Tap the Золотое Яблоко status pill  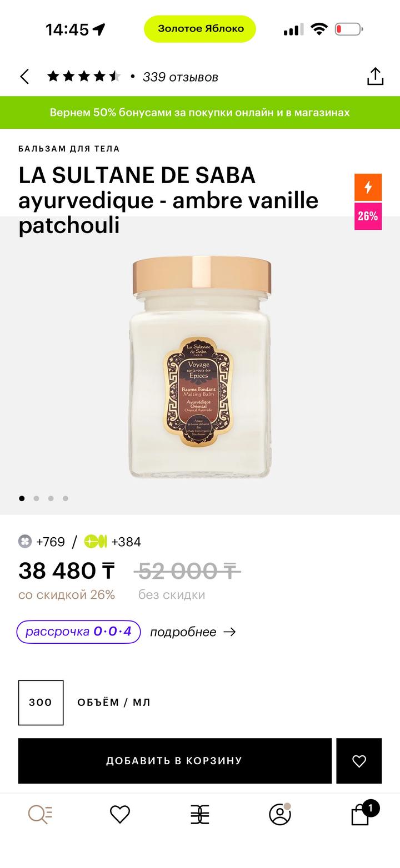(x=200, y=29)
